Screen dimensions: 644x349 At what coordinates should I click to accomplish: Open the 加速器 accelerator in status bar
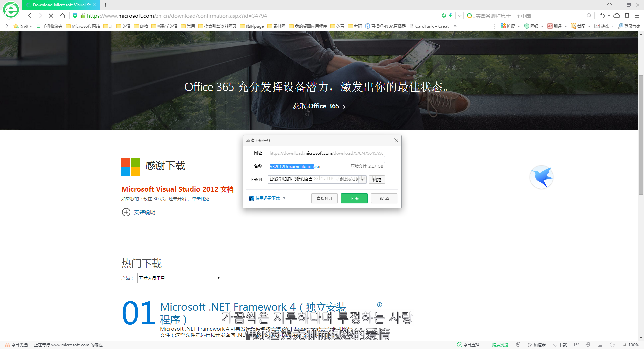tap(537, 345)
